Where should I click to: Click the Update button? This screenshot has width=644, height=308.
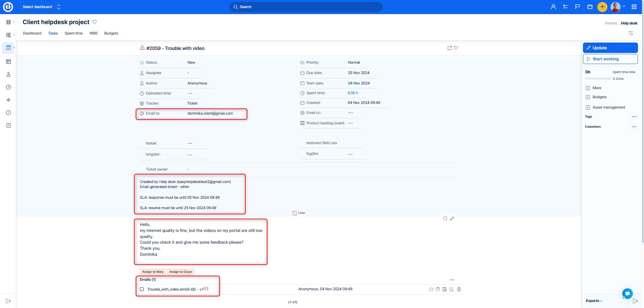pos(610,48)
